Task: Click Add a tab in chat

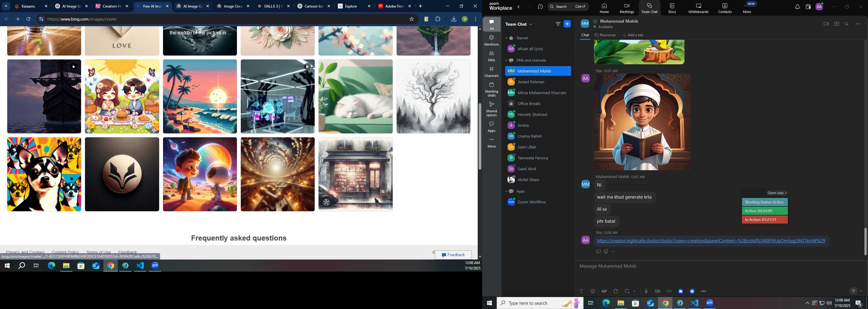Action: pyautogui.click(x=633, y=35)
